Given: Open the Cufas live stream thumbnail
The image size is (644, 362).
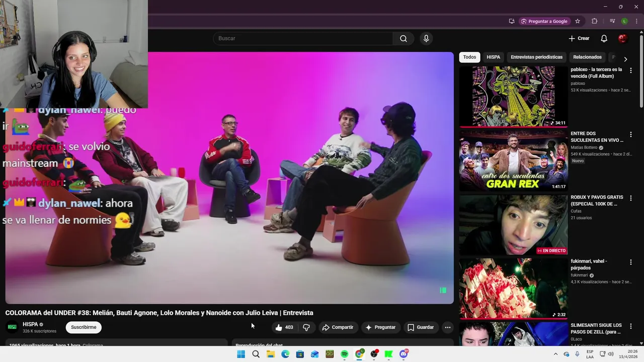Looking at the screenshot, I should click(513, 225).
